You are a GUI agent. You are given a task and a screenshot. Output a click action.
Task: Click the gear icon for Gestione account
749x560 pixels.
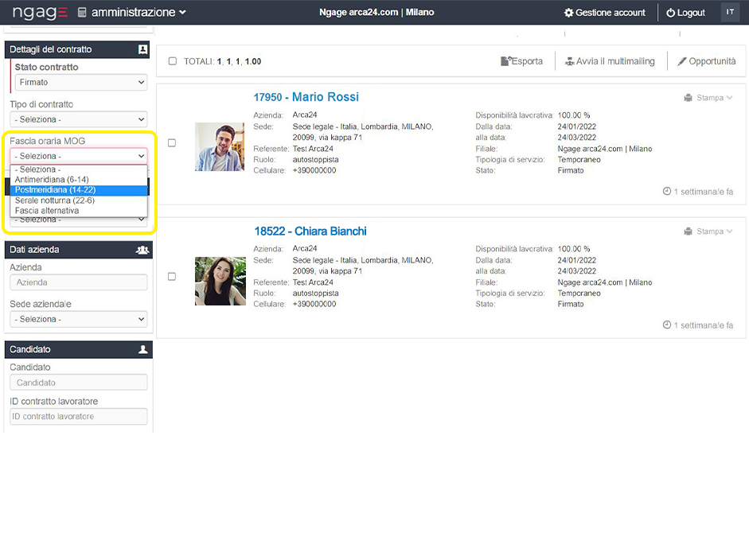click(568, 13)
